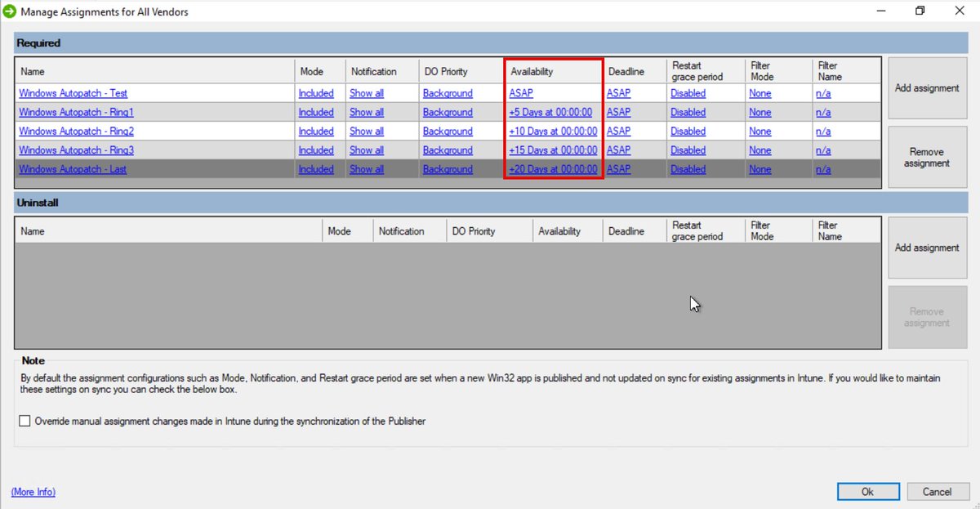Open the Windows Autopatch - Test assignment link

[x=72, y=93]
